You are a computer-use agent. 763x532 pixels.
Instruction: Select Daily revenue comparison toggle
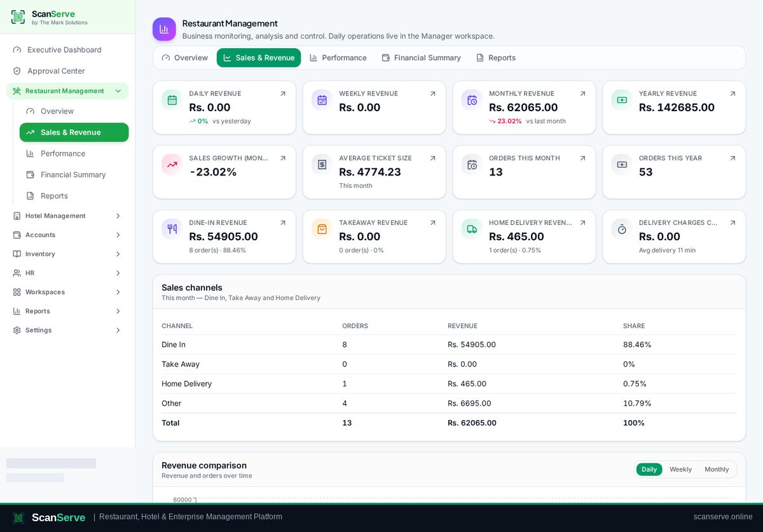[x=649, y=469]
